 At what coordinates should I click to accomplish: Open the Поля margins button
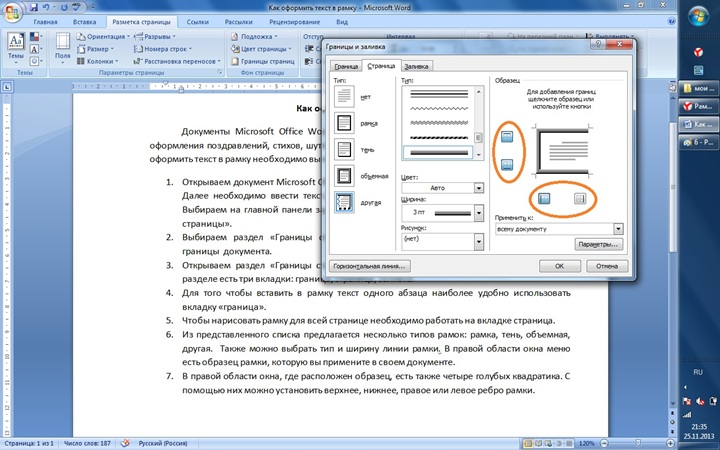(x=62, y=49)
